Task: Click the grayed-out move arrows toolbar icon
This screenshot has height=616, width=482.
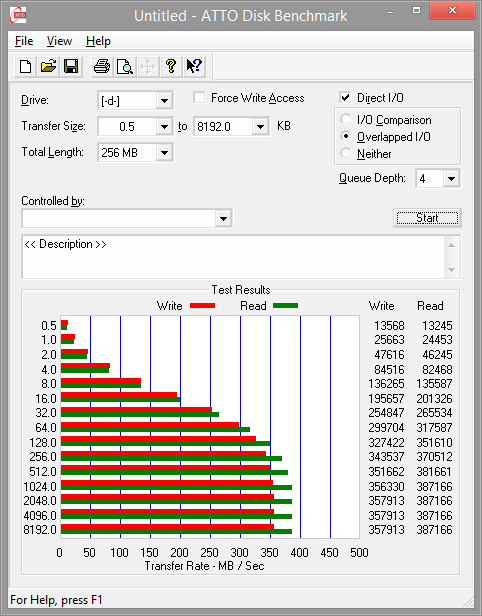Action: click(x=148, y=66)
